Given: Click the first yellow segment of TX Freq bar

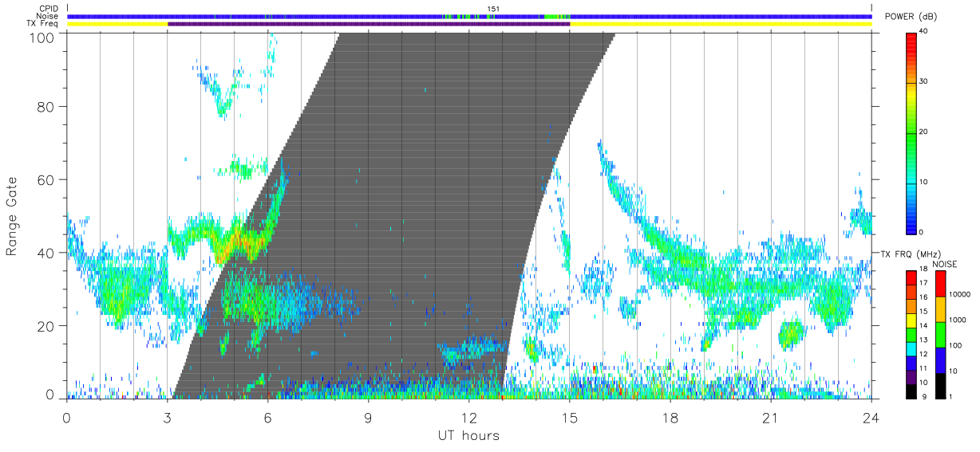Looking at the screenshot, I should coord(117,24).
